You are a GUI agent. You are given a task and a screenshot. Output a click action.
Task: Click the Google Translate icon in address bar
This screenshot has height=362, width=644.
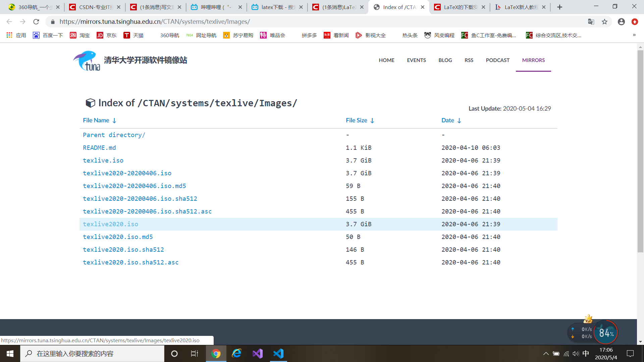click(x=591, y=22)
